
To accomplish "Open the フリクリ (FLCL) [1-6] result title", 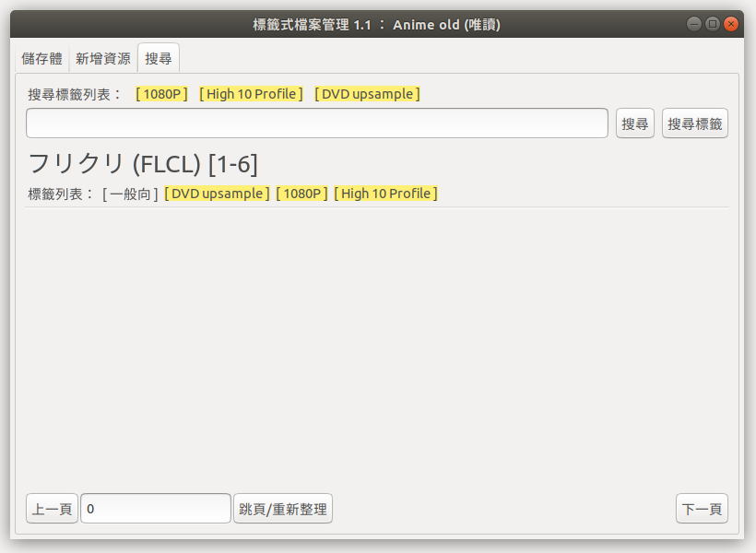I will point(143,164).
